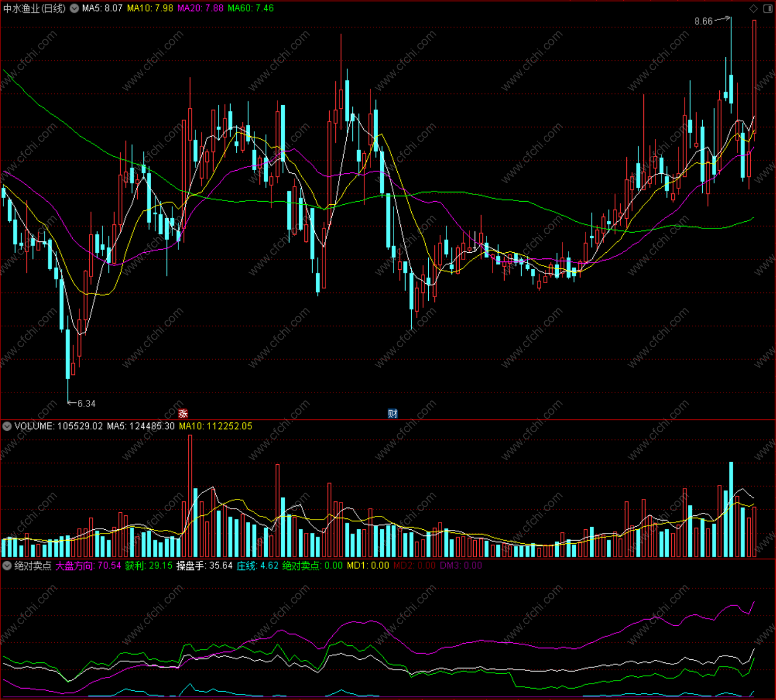Image resolution: width=776 pixels, height=700 pixels.
Task: Click the 8.66 high price label
Action: [x=703, y=21]
